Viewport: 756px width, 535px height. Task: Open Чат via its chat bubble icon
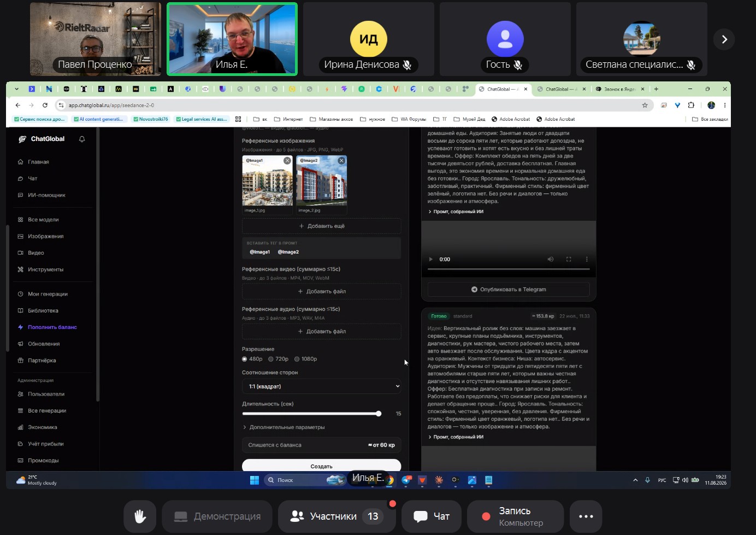click(20, 179)
